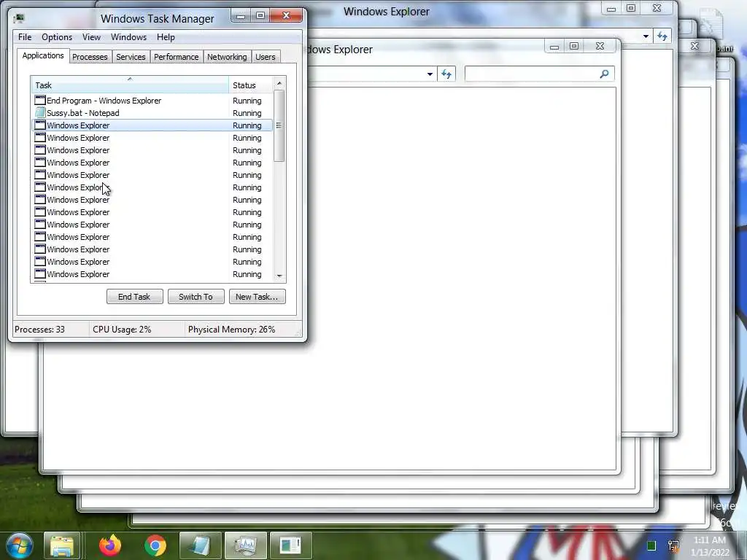Launch Firefox from the taskbar

pos(110,545)
